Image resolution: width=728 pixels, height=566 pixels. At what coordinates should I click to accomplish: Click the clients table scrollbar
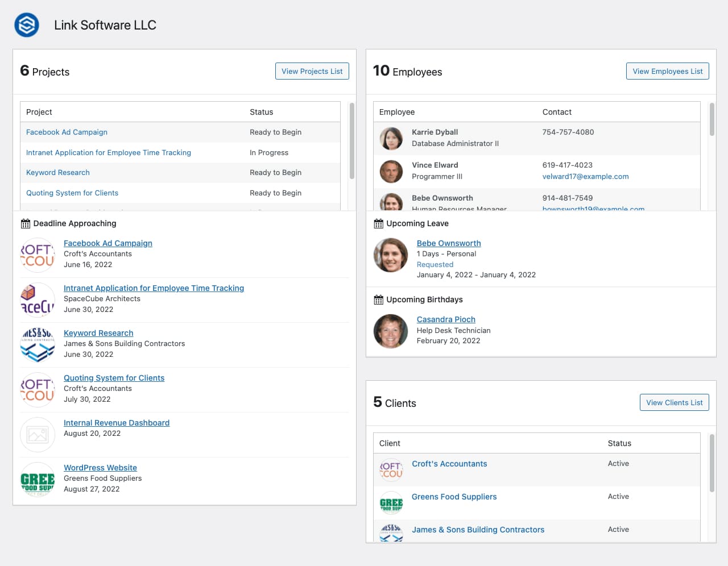tap(712, 463)
